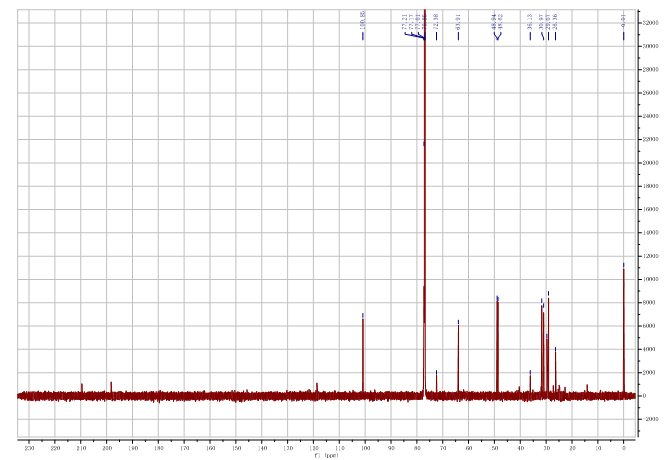Select the weak peak near 198 ppm

tap(111, 388)
